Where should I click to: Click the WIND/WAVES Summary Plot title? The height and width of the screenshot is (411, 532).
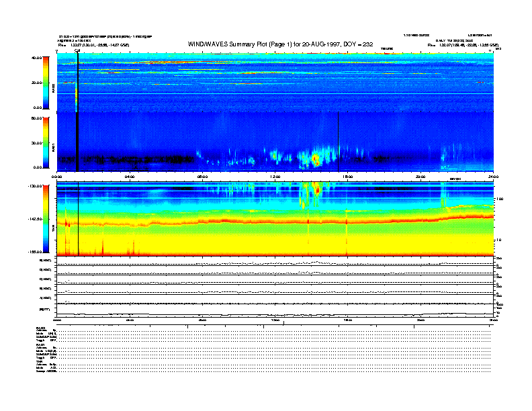coord(280,44)
